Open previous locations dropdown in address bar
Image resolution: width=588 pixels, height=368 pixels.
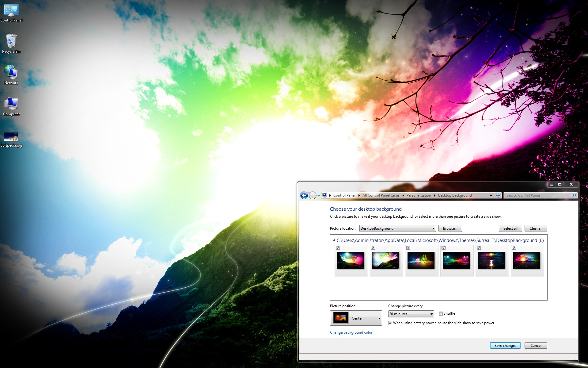(491, 195)
